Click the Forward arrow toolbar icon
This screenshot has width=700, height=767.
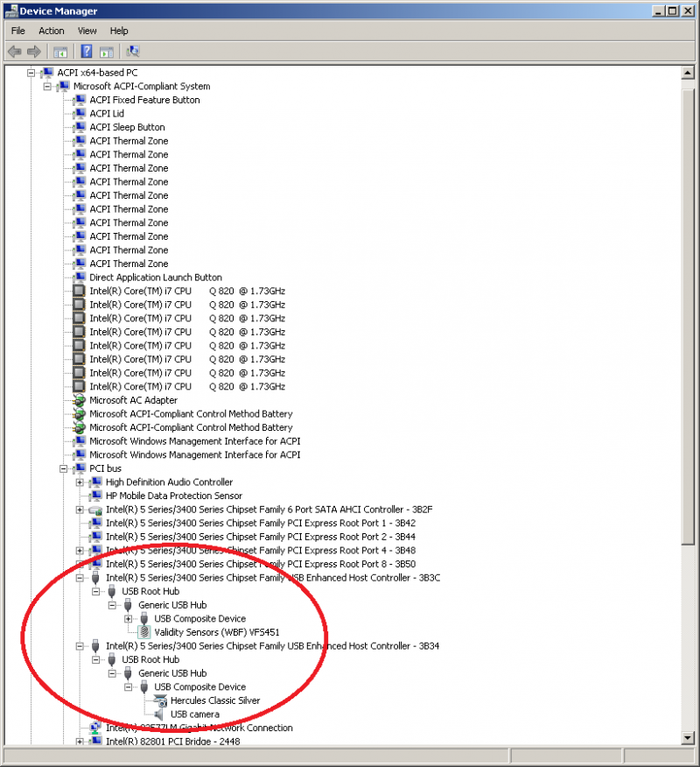click(x=34, y=52)
